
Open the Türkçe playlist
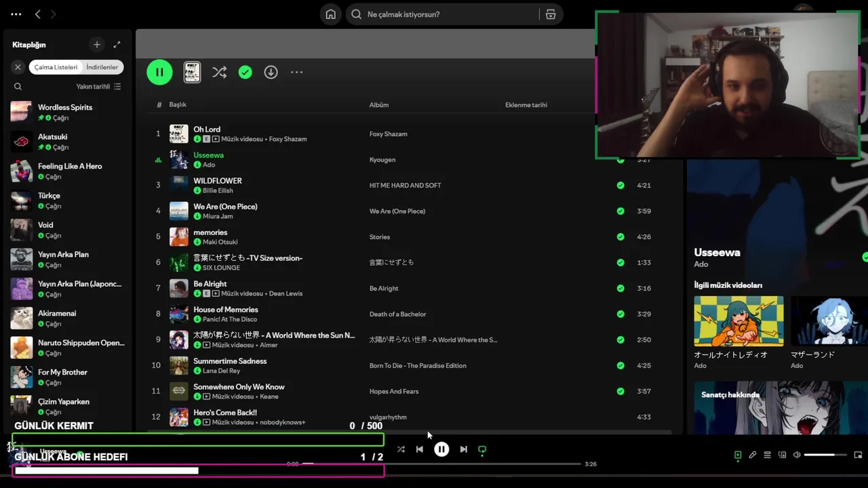[68, 200]
